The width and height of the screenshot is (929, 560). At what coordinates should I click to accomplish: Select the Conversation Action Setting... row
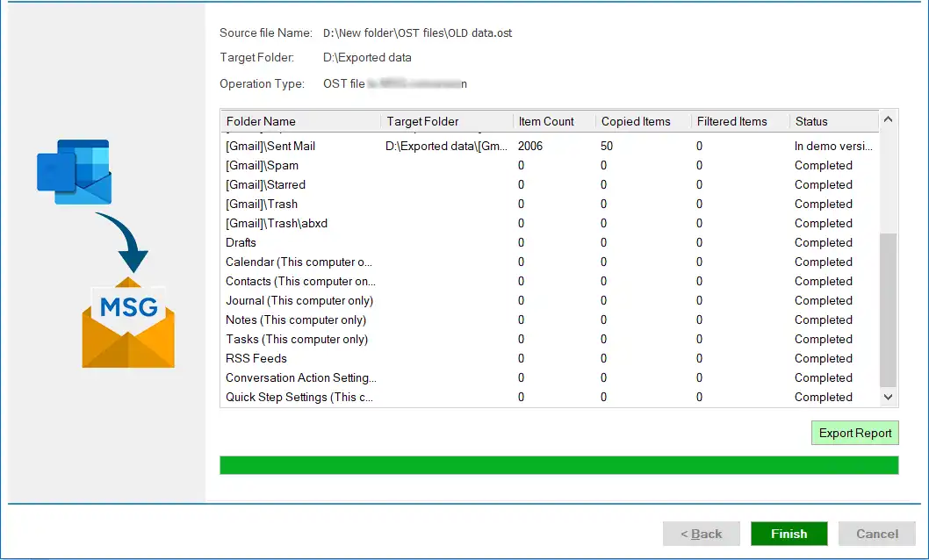[x=550, y=377]
